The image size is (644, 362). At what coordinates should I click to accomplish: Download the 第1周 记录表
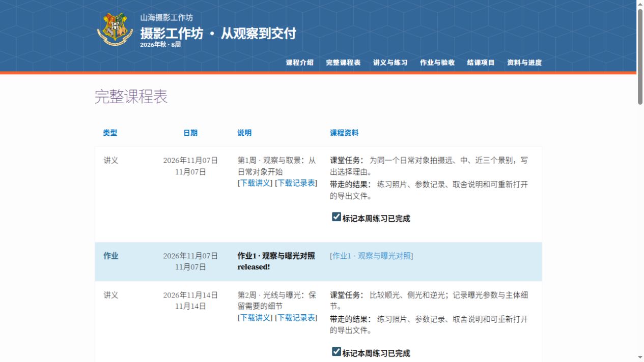point(296,183)
